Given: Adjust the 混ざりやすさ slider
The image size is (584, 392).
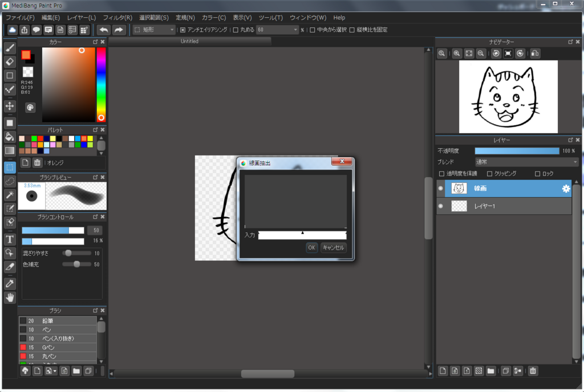Looking at the screenshot, I should click(x=76, y=254).
